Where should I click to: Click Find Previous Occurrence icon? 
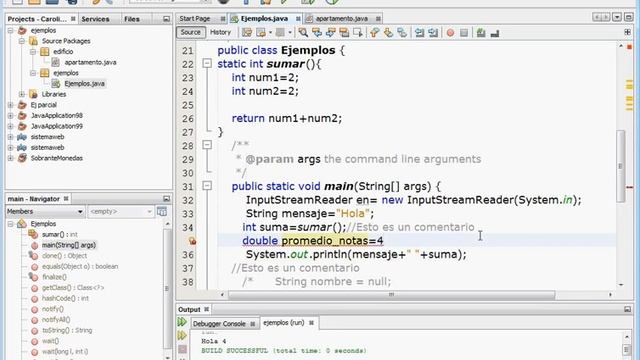[317, 33]
